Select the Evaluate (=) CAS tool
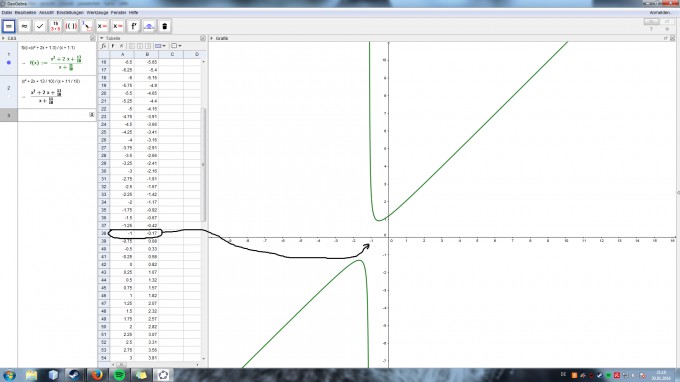The image size is (680, 382). [x=9, y=26]
